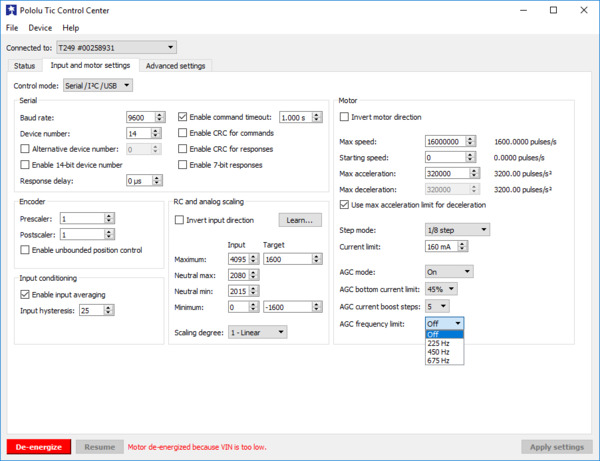Click the Pololu app icon in title bar

(x=11, y=10)
